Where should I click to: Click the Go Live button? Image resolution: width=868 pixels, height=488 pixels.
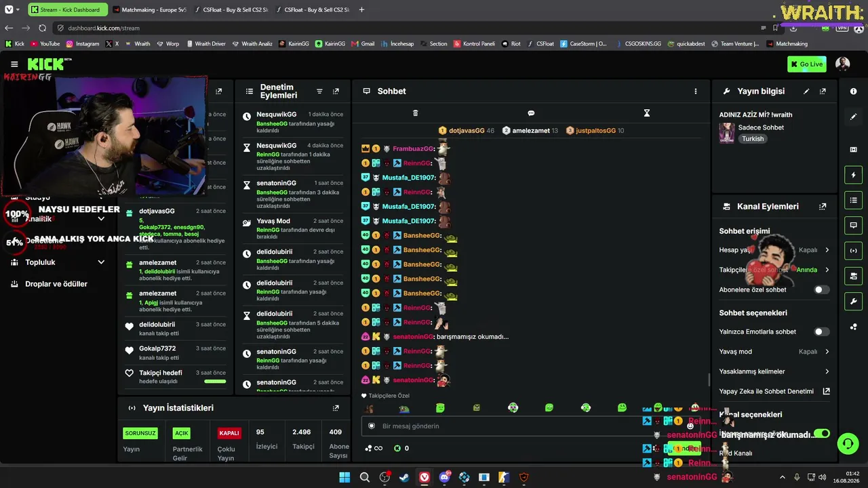(x=807, y=64)
